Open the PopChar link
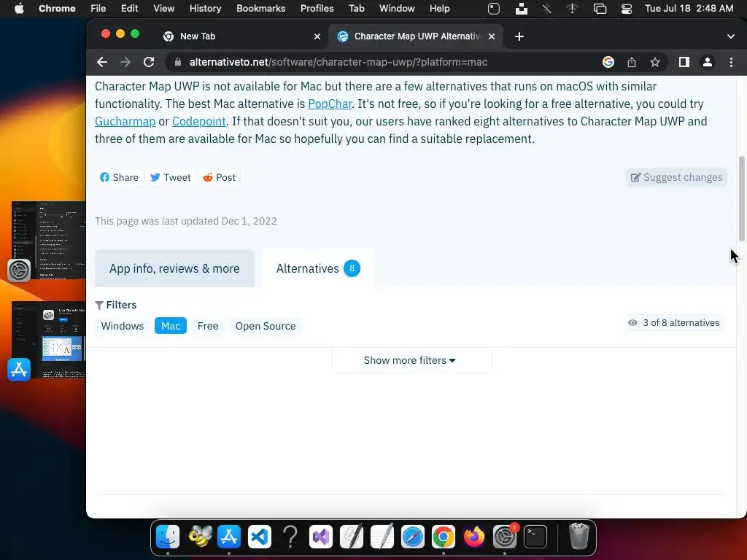This screenshot has height=560, width=747. click(330, 104)
